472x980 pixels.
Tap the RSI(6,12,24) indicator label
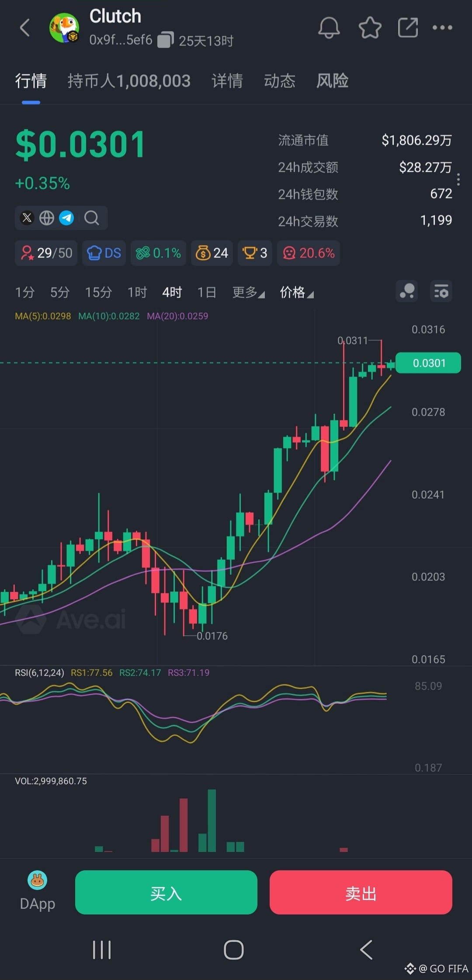[39, 673]
